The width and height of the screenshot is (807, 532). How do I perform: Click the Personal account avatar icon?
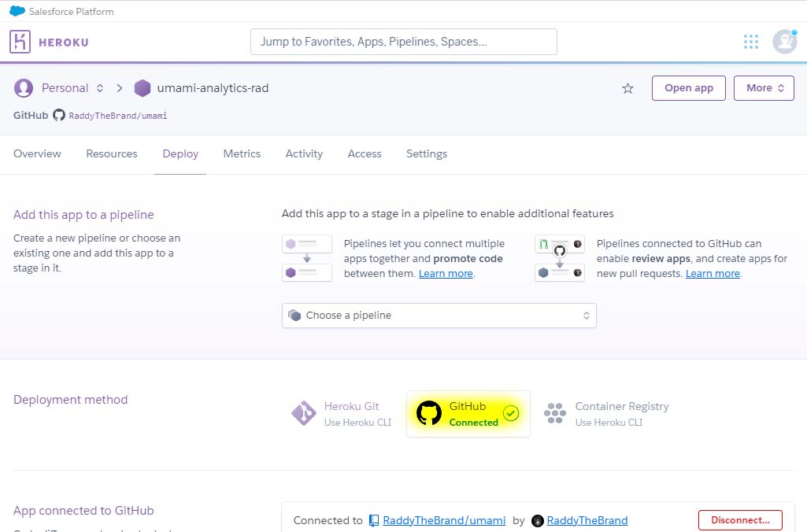pos(24,88)
